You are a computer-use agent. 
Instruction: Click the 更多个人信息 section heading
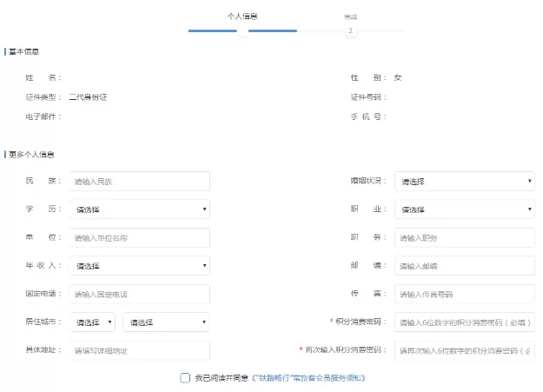coord(31,154)
